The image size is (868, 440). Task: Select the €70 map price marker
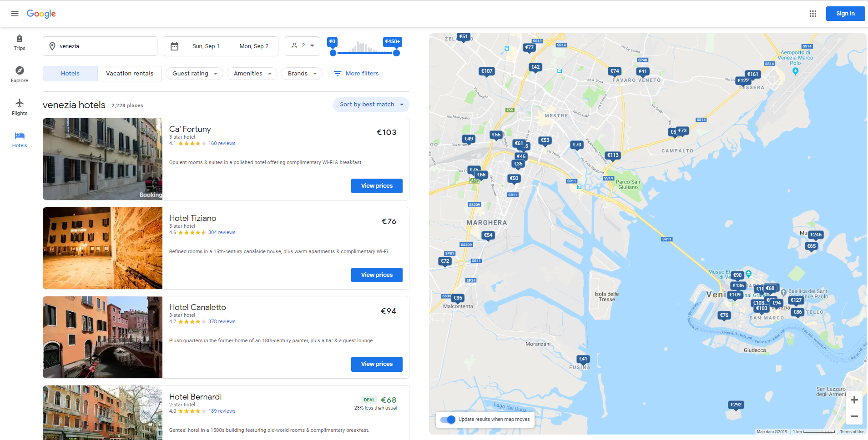click(577, 145)
